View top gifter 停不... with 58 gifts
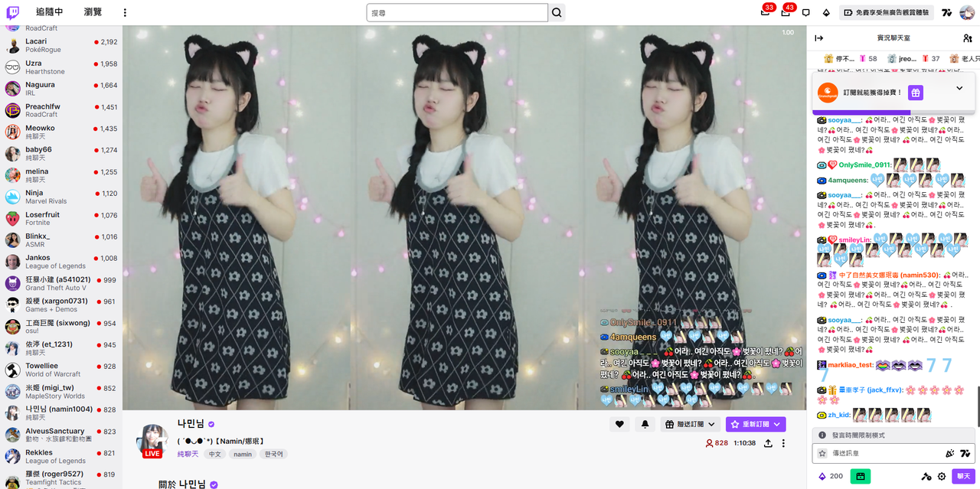 (x=850, y=58)
